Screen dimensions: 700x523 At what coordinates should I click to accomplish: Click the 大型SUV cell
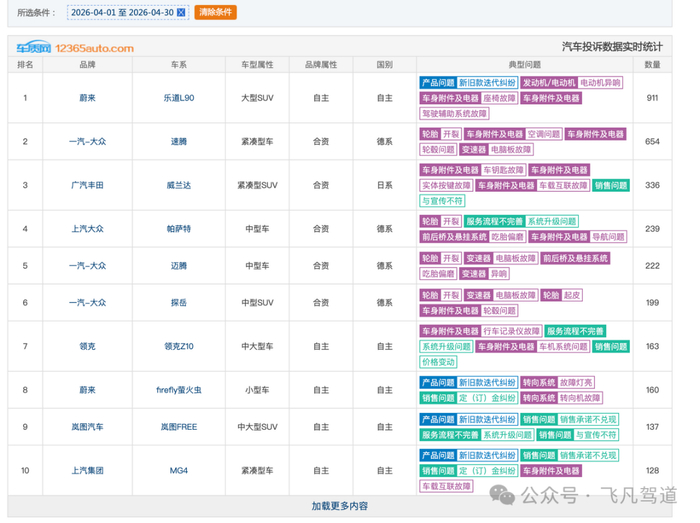pyautogui.click(x=257, y=98)
